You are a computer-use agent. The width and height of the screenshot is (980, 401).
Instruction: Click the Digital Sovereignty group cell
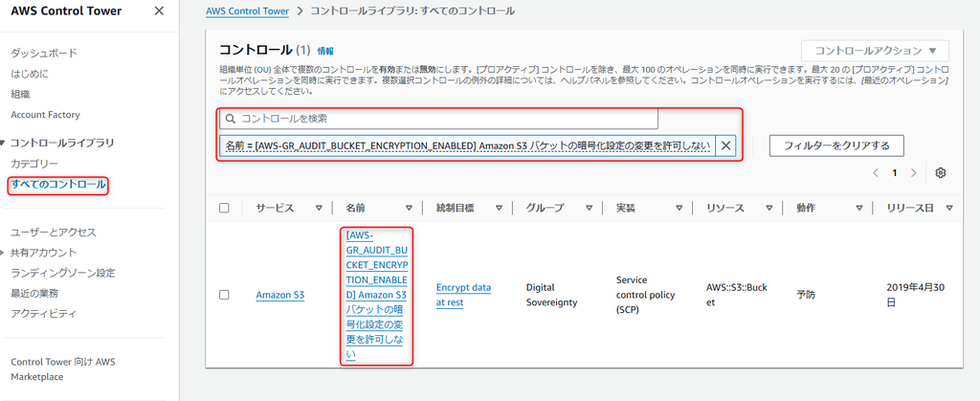(x=552, y=295)
